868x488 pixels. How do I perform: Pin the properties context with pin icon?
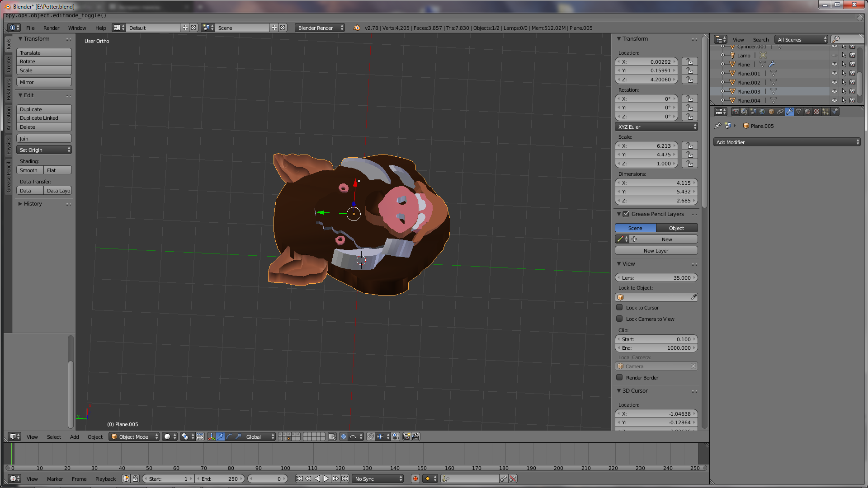[x=717, y=126]
